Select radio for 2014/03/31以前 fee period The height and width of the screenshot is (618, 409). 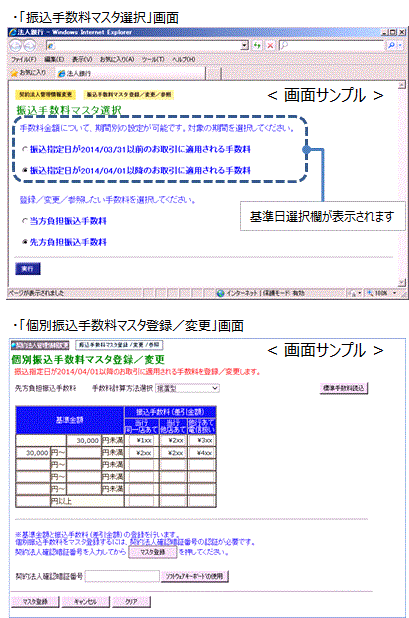(25, 149)
